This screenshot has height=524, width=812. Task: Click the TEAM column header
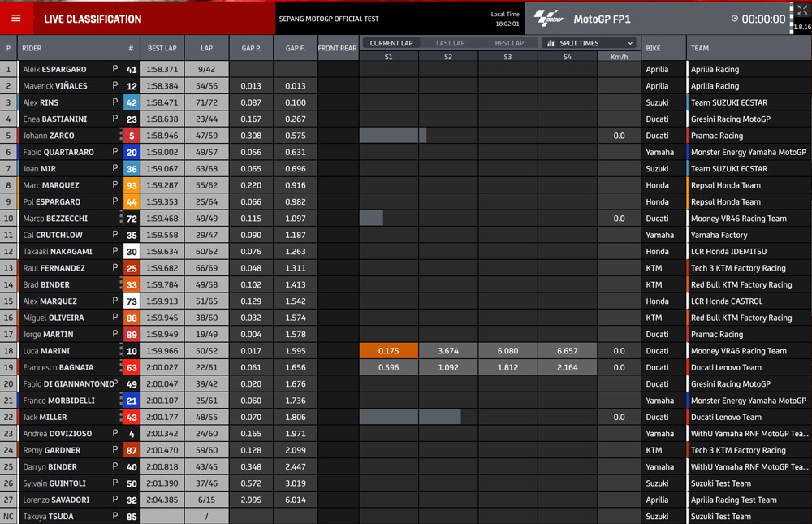(x=700, y=48)
